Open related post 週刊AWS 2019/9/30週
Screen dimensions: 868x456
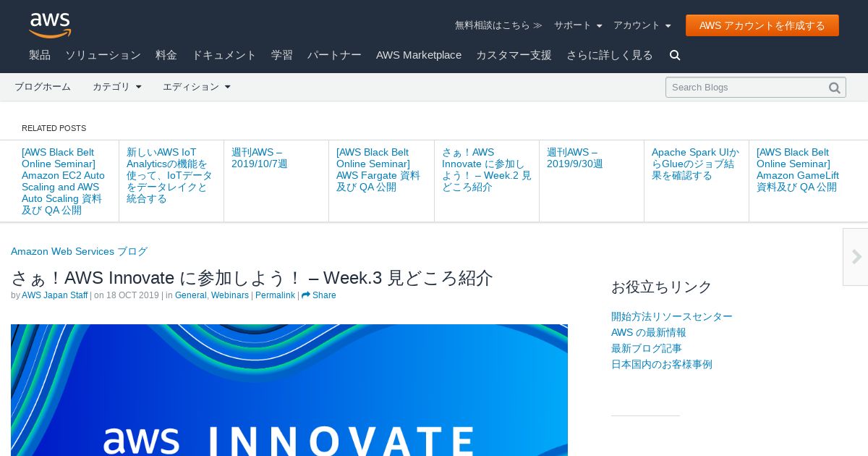pos(575,158)
